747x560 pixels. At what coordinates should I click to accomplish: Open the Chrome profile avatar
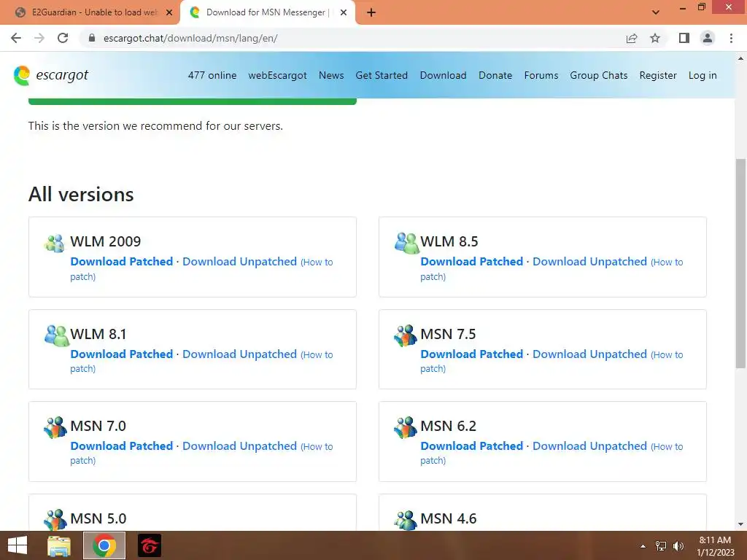(x=708, y=38)
